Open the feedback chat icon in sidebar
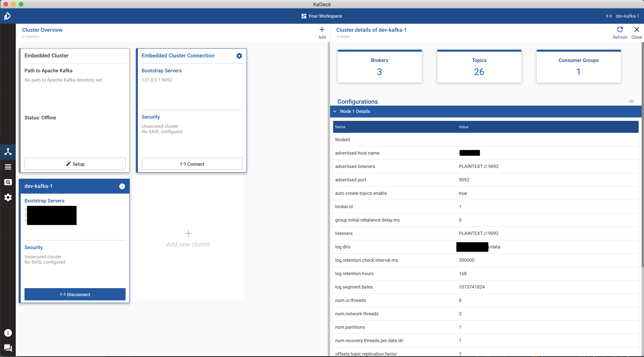The width and height of the screenshot is (644, 357). (8, 348)
